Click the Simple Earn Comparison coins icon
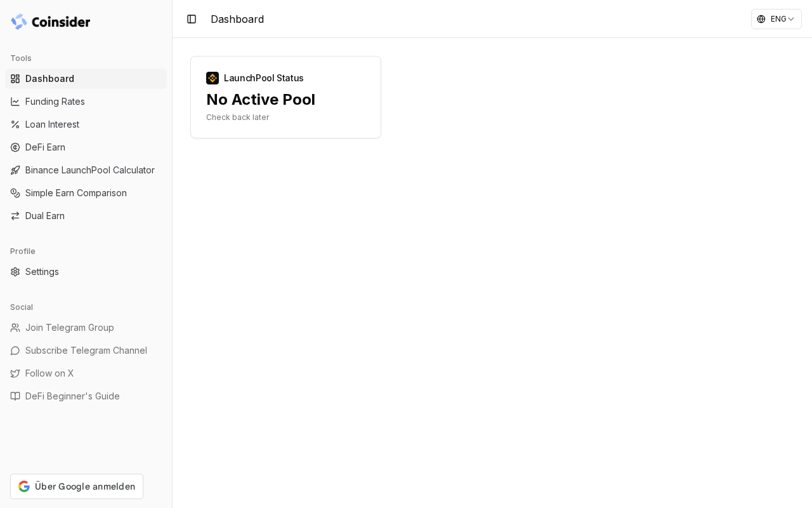Image resolution: width=812 pixels, height=508 pixels. [15, 193]
